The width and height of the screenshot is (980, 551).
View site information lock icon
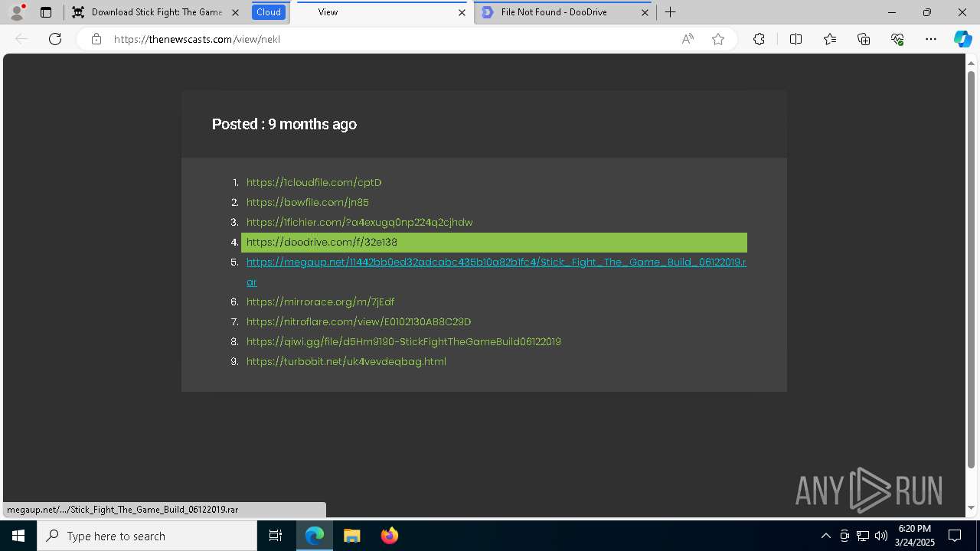[x=96, y=39]
